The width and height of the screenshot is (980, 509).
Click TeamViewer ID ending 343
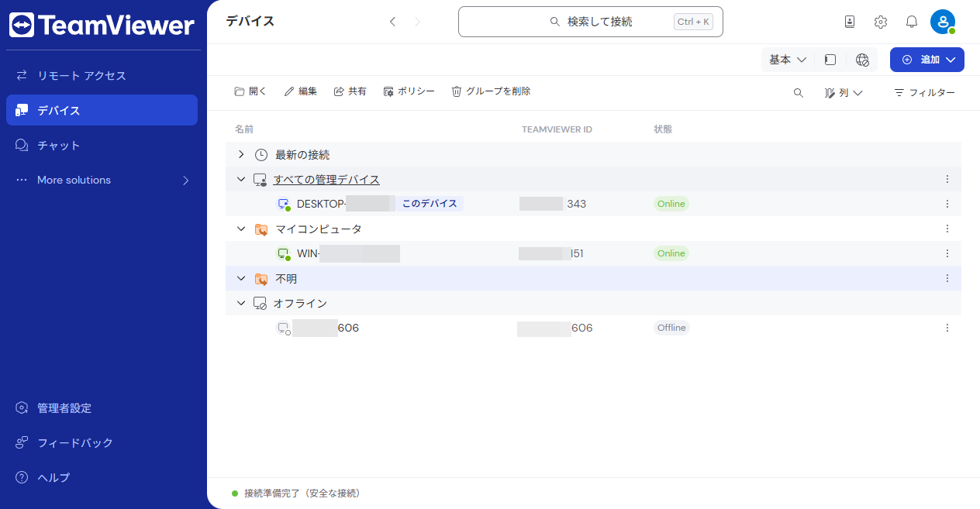(x=553, y=204)
